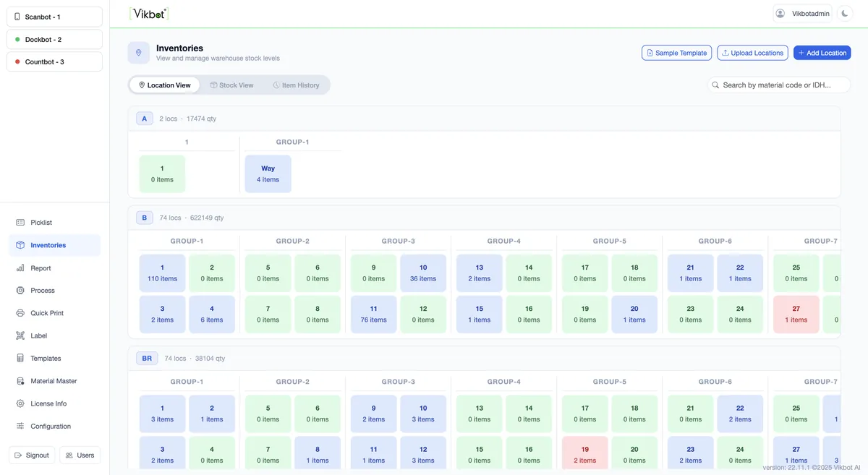Open Way location with 4 items

coord(268,174)
